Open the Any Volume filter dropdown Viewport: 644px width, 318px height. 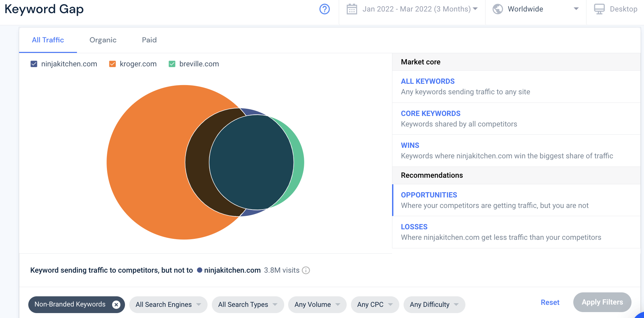tap(316, 305)
